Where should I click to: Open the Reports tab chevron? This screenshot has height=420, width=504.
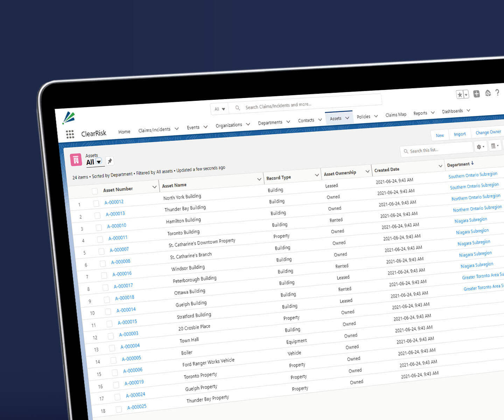tap(433, 112)
